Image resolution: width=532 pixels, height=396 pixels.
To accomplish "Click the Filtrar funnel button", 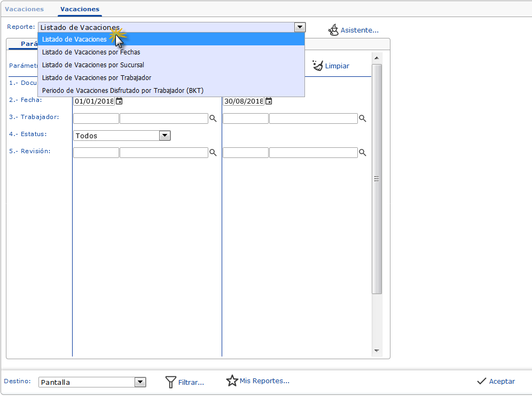I will pos(184,382).
